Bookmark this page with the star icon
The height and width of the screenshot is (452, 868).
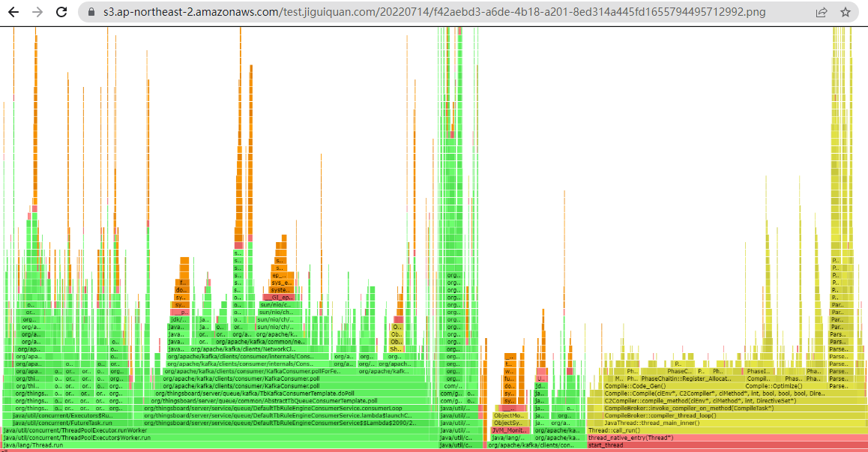[x=846, y=12]
